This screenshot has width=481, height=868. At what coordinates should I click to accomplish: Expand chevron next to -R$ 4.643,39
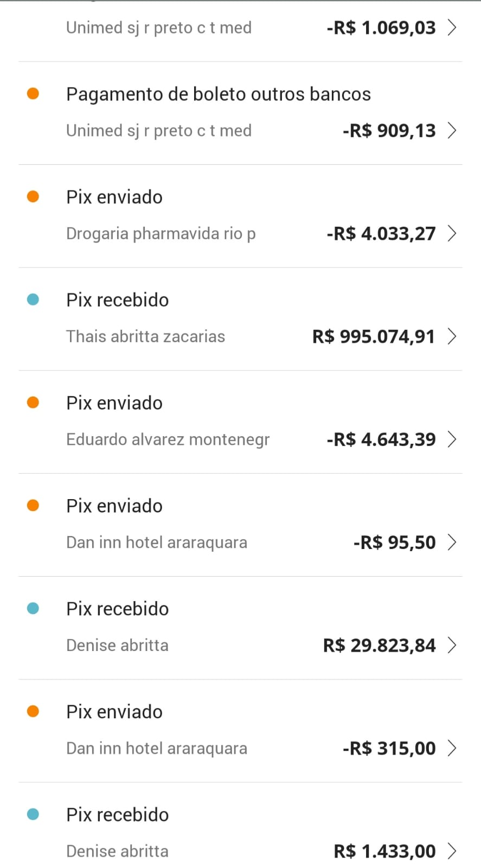click(x=452, y=439)
